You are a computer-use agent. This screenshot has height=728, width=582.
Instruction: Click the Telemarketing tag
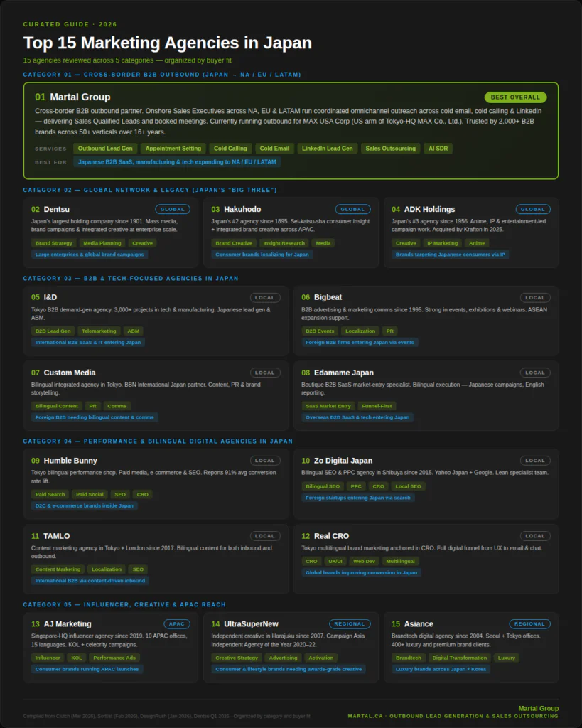(99, 331)
